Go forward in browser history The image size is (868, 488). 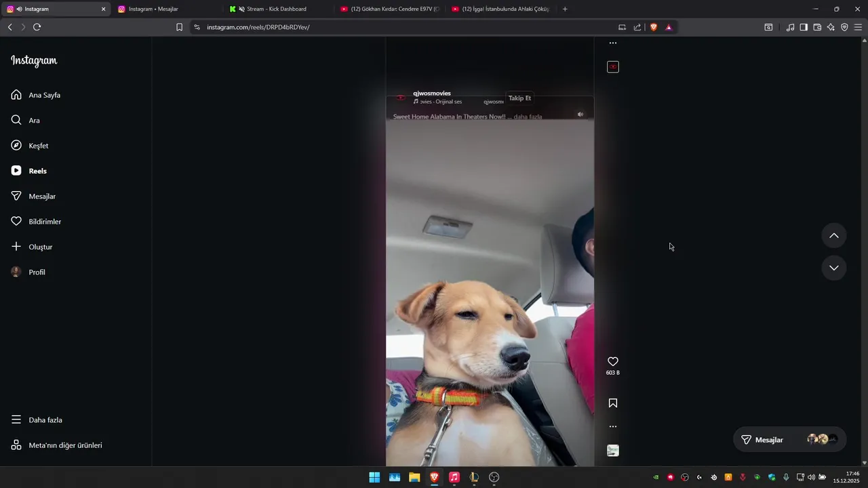[22, 27]
